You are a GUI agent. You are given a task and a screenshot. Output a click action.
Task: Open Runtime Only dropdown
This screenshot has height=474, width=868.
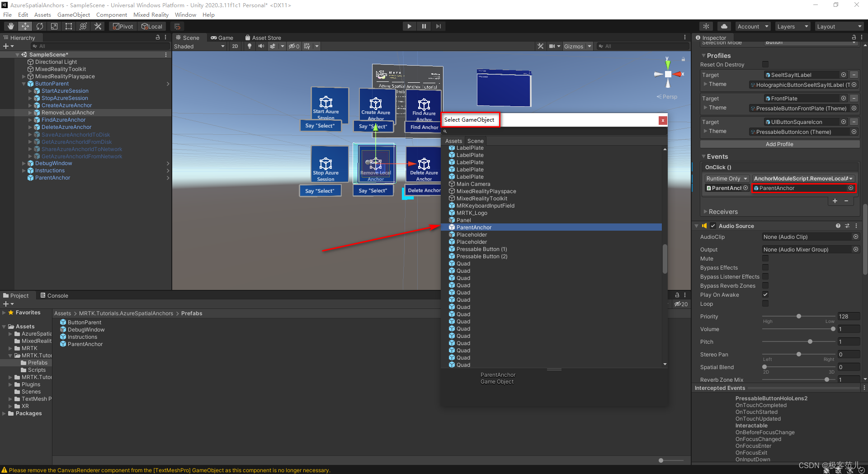tap(727, 178)
